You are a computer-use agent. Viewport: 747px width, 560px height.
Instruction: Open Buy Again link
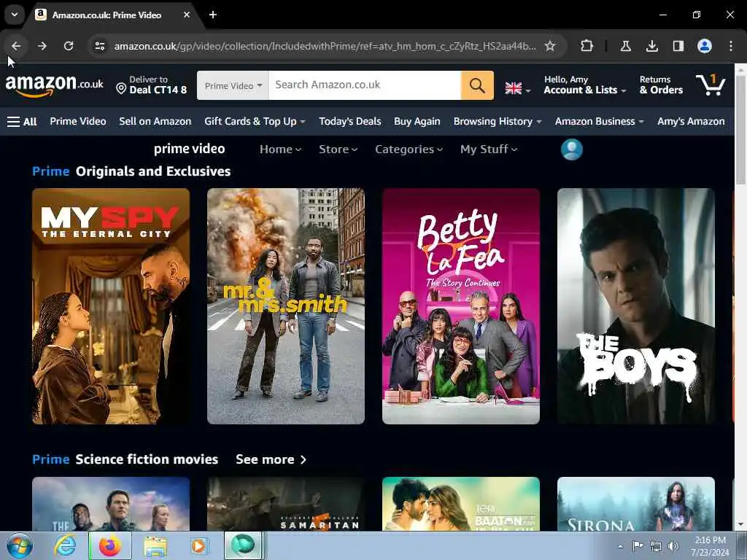click(417, 122)
